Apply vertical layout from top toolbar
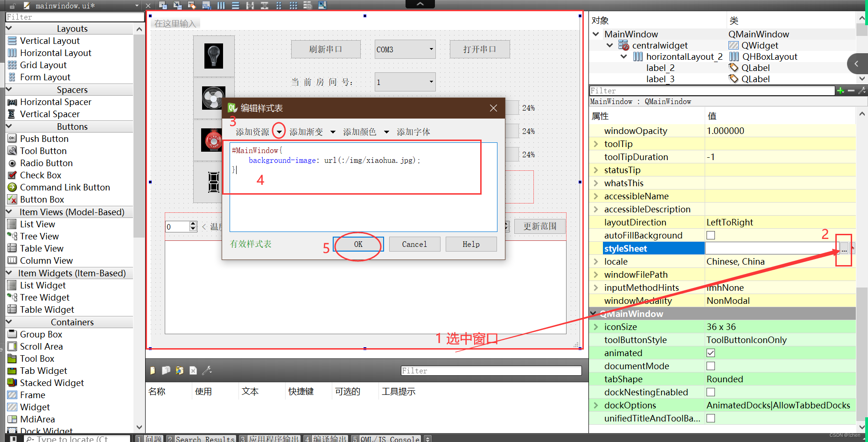Image resolution: width=868 pixels, height=442 pixels. tap(235, 5)
